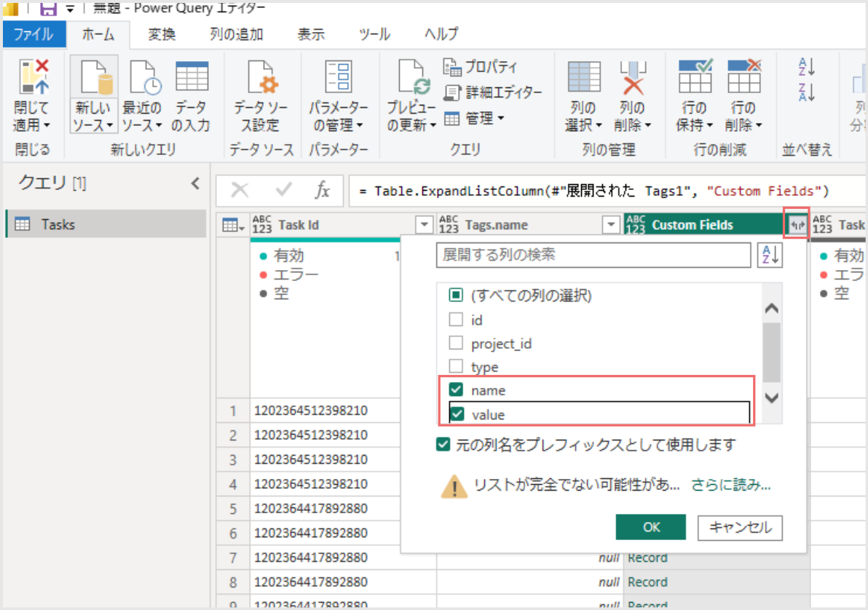Switch to the Add Column (列の追加) tab
Screen dimensions: 868x610
(237, 34)
